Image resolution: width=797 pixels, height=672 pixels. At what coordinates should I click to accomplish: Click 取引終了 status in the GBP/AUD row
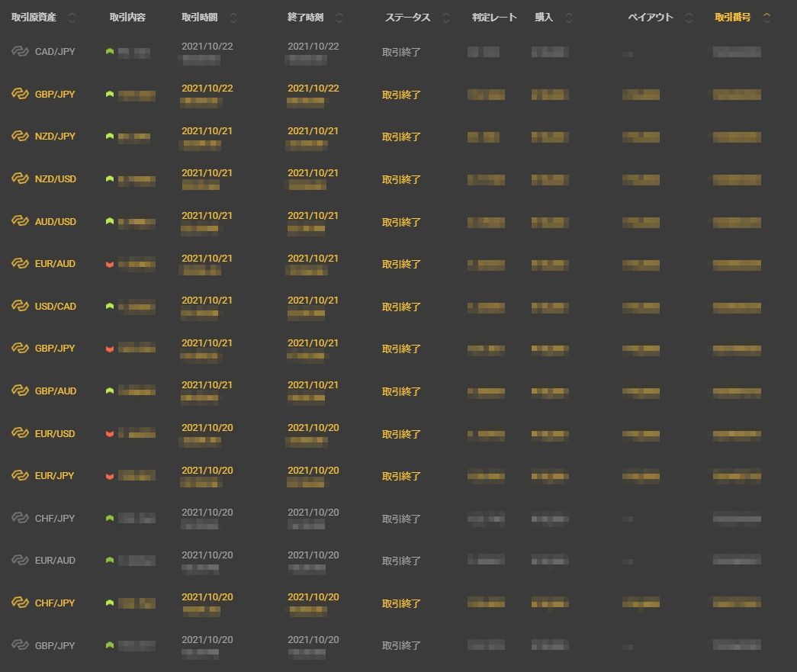tap(401, 391)
